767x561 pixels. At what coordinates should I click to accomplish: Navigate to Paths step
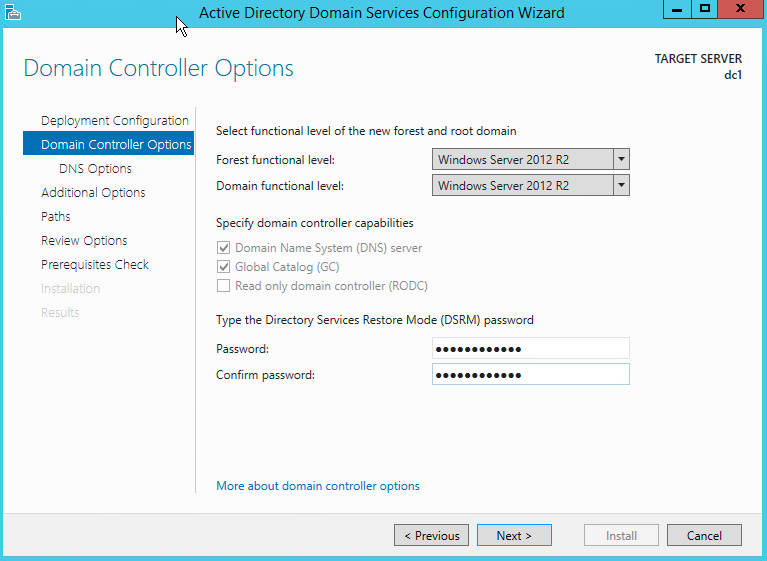[56, 217]
